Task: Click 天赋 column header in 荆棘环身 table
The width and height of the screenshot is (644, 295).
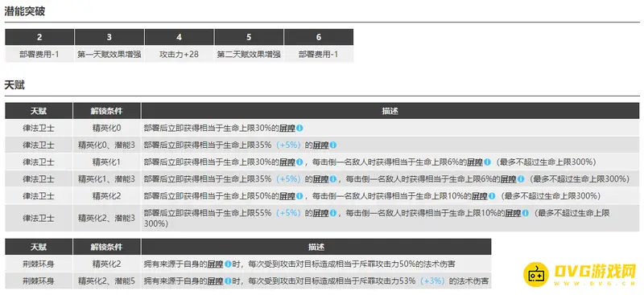Action: (39, 247)
